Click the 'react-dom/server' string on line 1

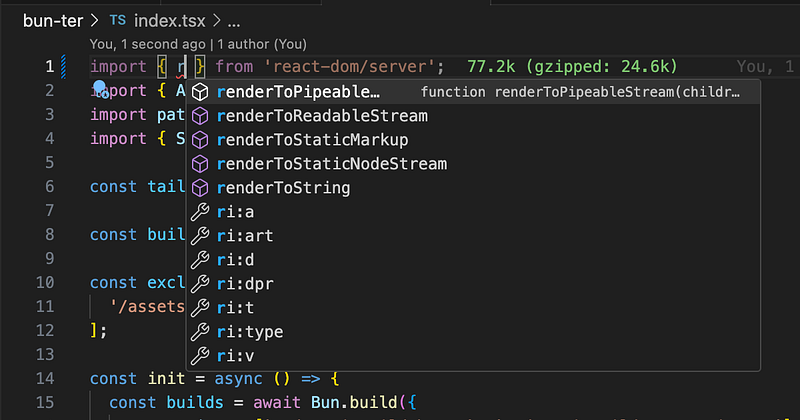pos(350,66)
